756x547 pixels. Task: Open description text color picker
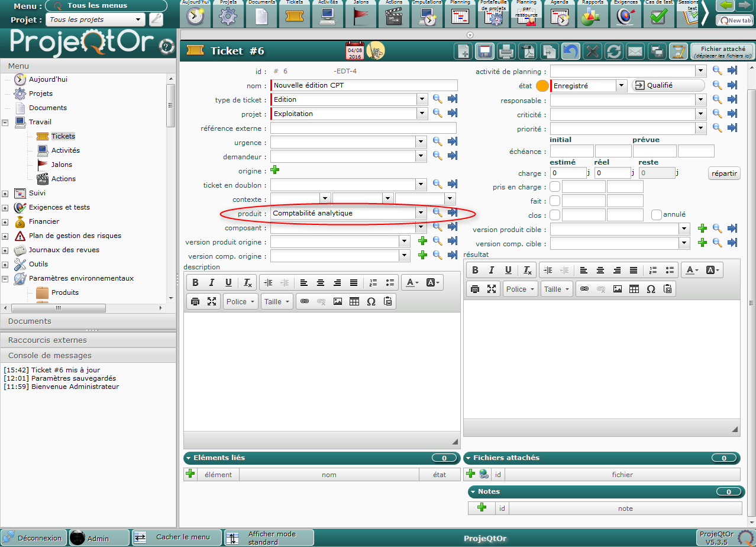point(413,283)
